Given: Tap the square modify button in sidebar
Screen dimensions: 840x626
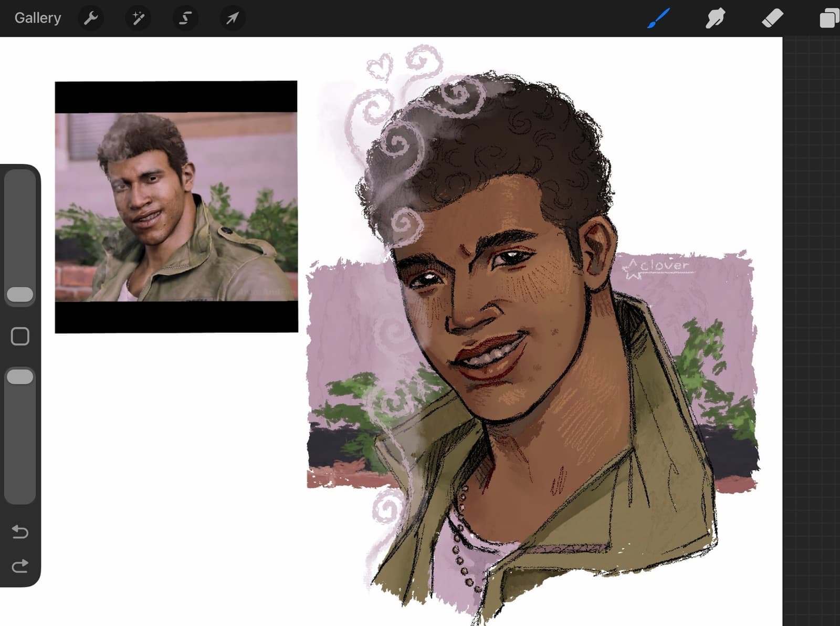Looking at the screenshot, I should 20,336.
